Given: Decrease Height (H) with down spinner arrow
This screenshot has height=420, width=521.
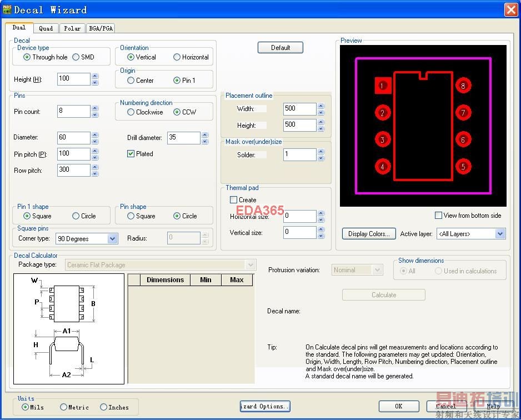Looking at the screenshot, I should (x=95, y=82).
